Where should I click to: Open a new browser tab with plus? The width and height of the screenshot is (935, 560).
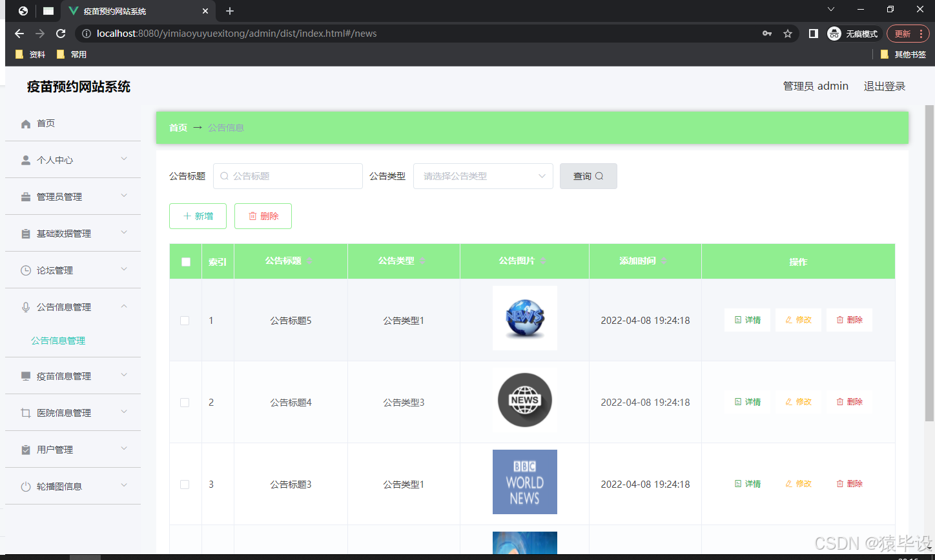[230, 11]
